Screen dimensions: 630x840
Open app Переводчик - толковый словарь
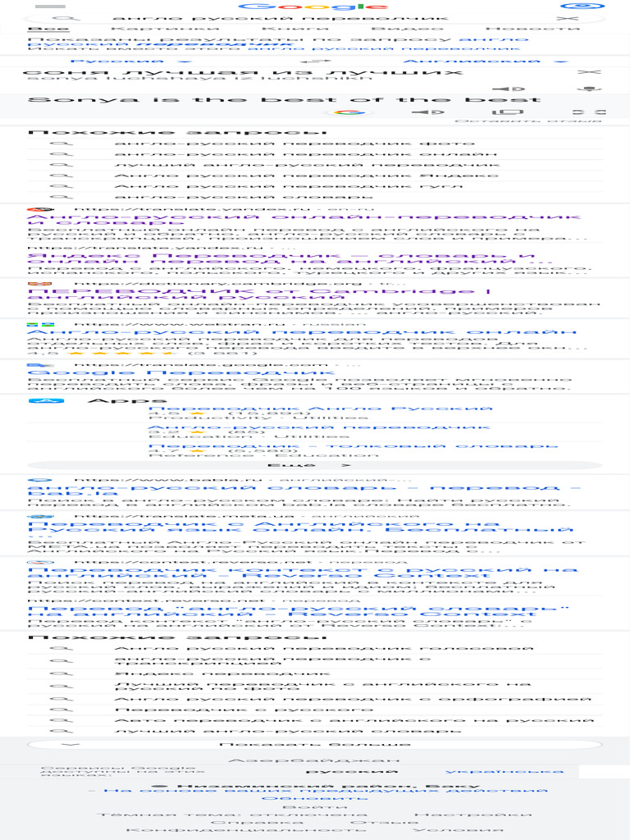(x=353, y=445)
